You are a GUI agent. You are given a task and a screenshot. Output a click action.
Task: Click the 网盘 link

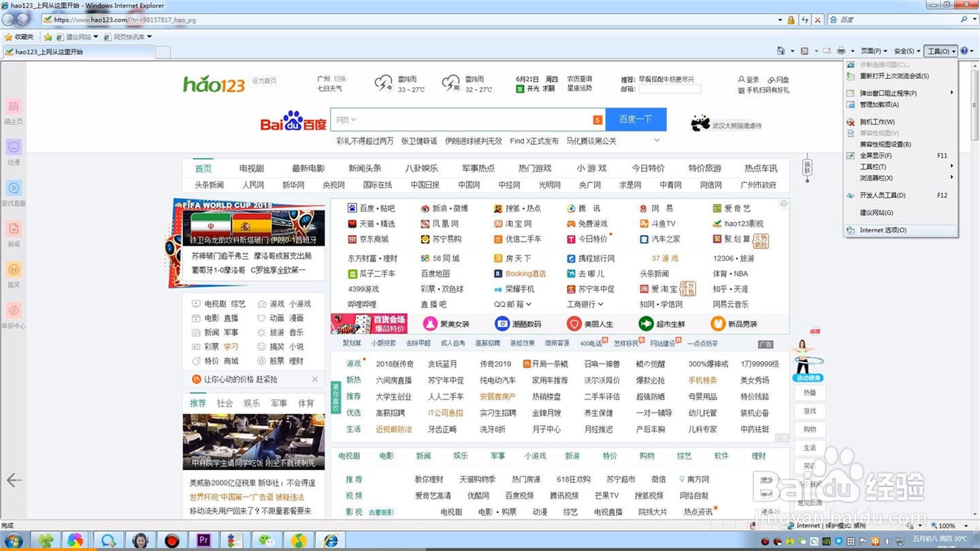[778, 80]
